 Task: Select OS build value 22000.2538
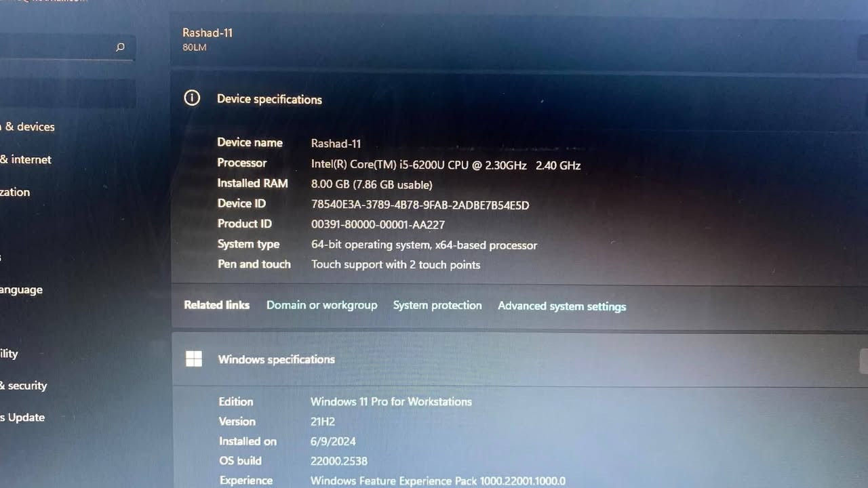click(x=338, y=461)
